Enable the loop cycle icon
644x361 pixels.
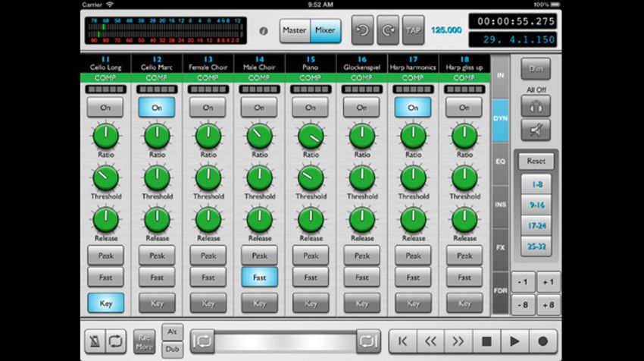pos(115,341)
